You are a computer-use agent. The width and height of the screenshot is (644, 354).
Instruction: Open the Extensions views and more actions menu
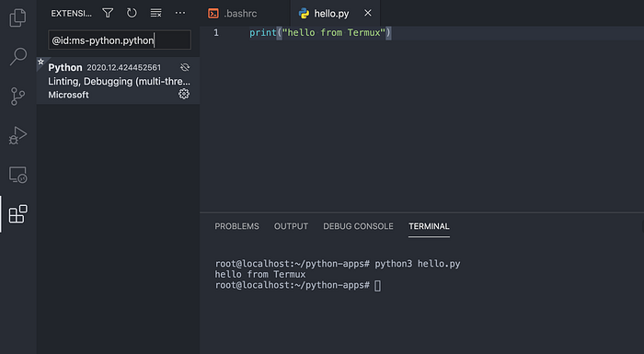(x=180, y=13)
